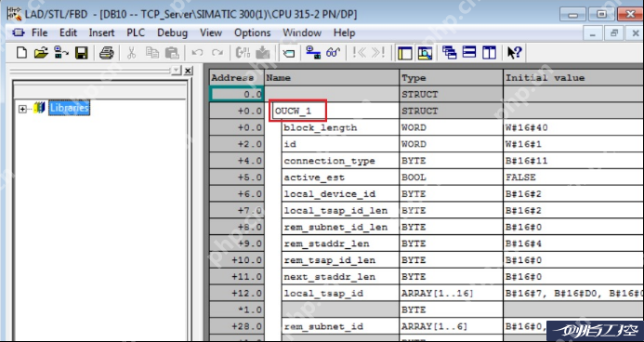Screen dimensions: 644x342
Task: Click the Libraries books icon
Action: tap(39, 109)
